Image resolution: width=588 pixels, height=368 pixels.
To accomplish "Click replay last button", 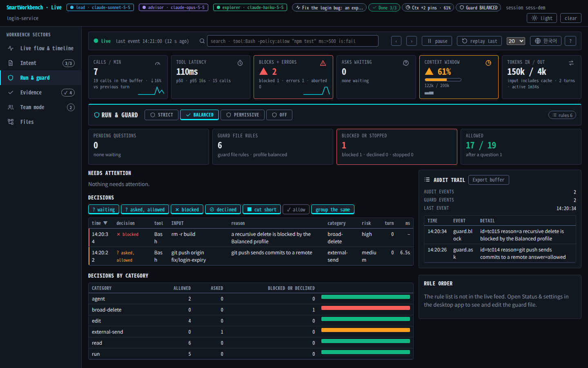I will point(480,41).
